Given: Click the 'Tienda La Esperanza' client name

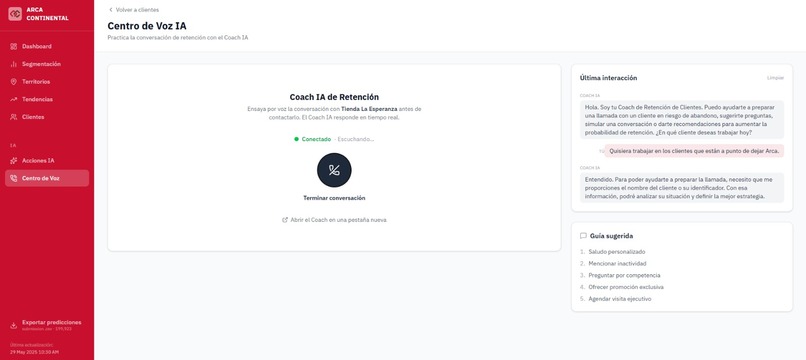Looking at the screenshot, I should click(x=369, y=109).
